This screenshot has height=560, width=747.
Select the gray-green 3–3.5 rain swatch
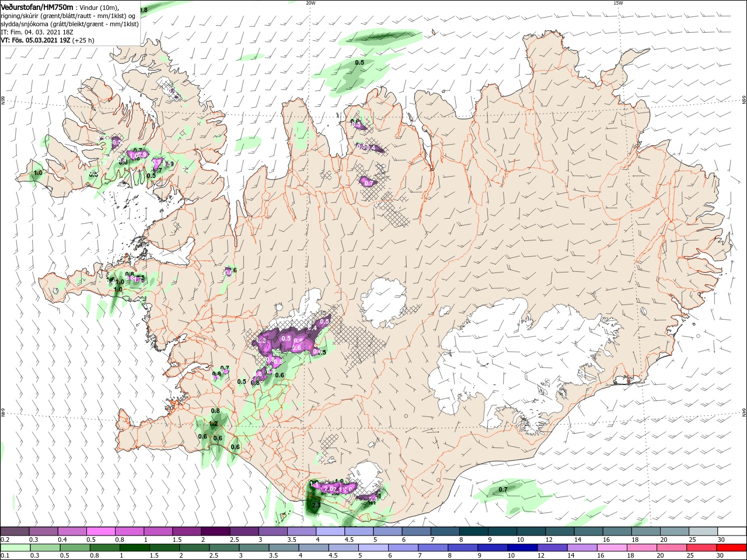click(253, 548)
